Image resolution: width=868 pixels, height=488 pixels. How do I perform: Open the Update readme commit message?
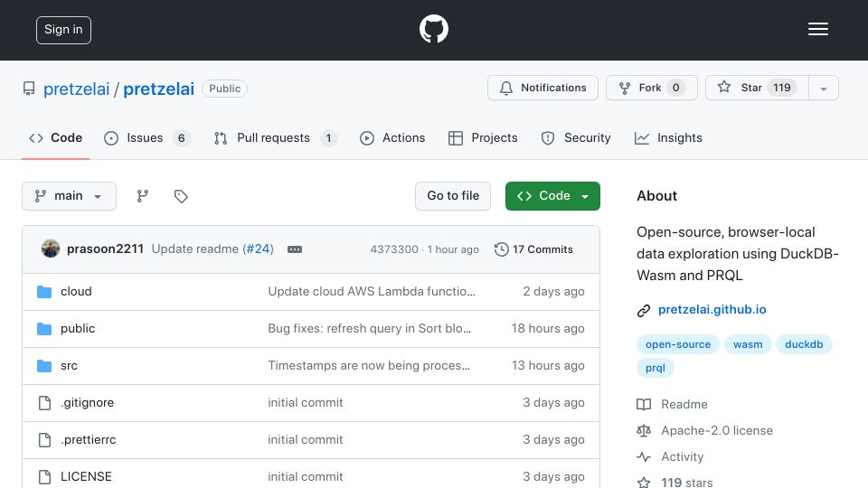(x=195, y=249)
